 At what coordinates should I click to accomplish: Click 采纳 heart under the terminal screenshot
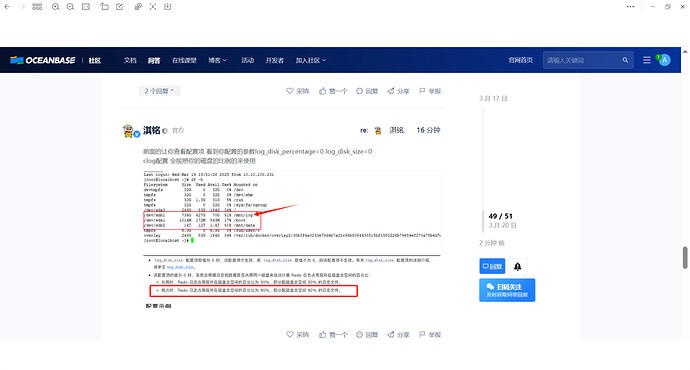(x=297, y=334)
